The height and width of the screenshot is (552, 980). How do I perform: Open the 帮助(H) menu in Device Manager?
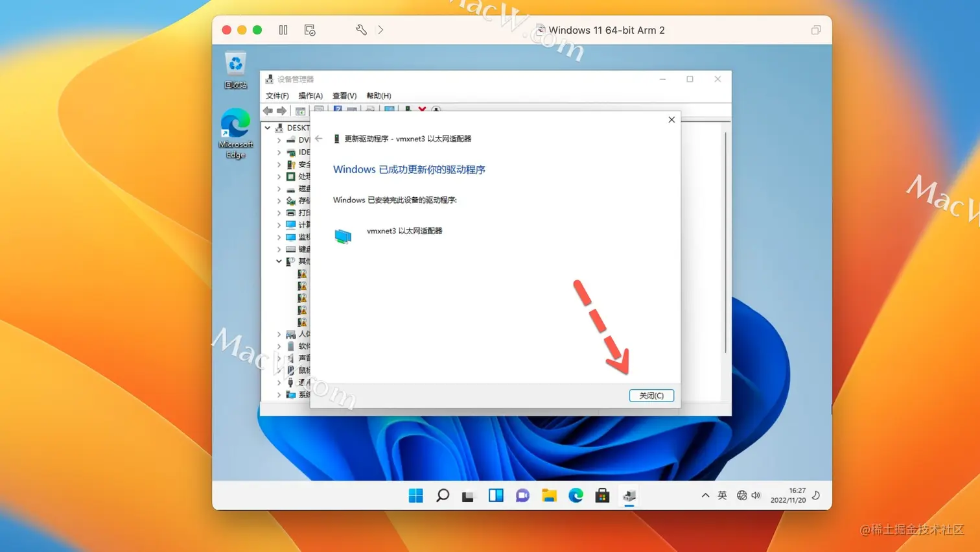tap(379, 95)
